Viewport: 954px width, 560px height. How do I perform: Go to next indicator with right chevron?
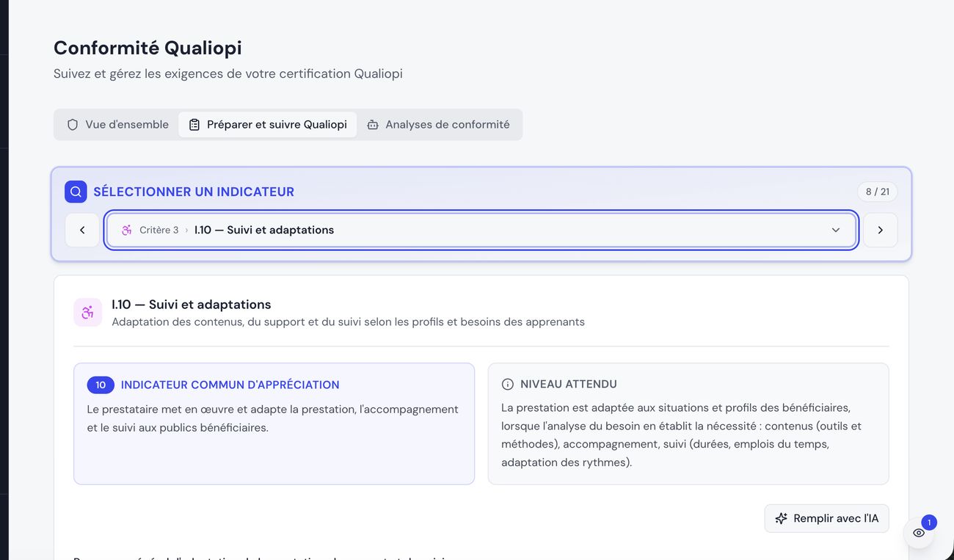[x=881, y=230]
